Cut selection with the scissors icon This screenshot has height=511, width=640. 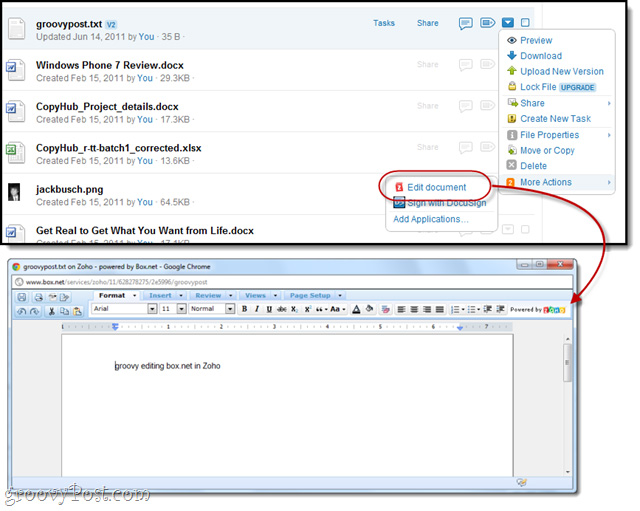click(51, 311)
